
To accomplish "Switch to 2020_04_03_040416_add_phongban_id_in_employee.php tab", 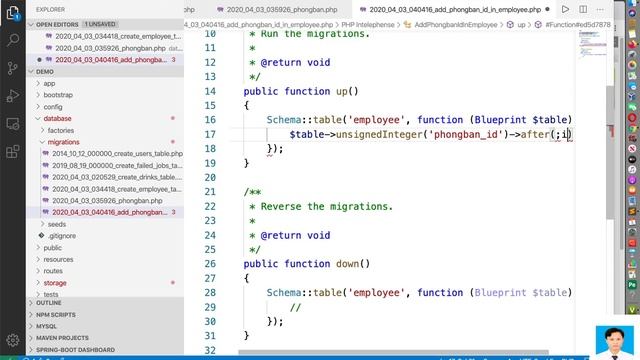I will pyautogui.click(x=455, y=9).
